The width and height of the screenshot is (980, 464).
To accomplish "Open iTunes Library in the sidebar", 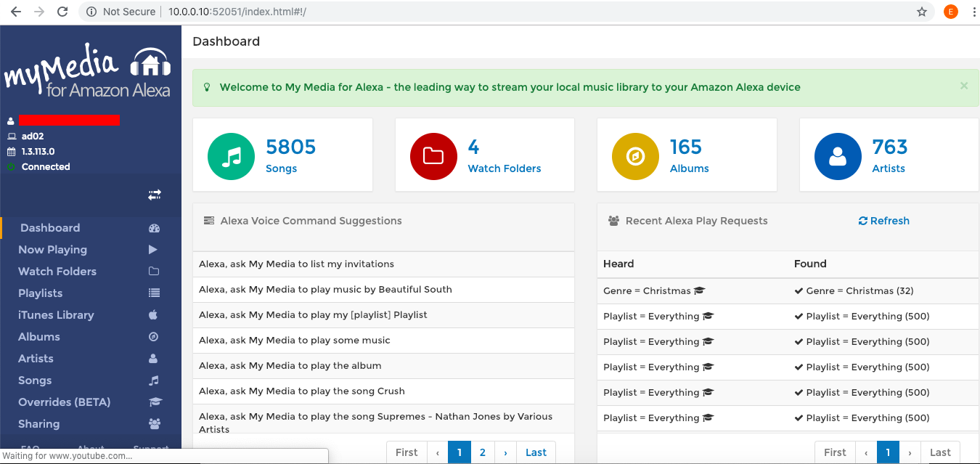I will point(91,315).
